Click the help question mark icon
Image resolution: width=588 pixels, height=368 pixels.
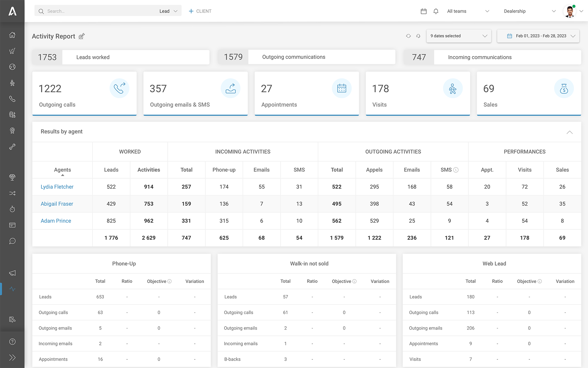coord(12,342)
